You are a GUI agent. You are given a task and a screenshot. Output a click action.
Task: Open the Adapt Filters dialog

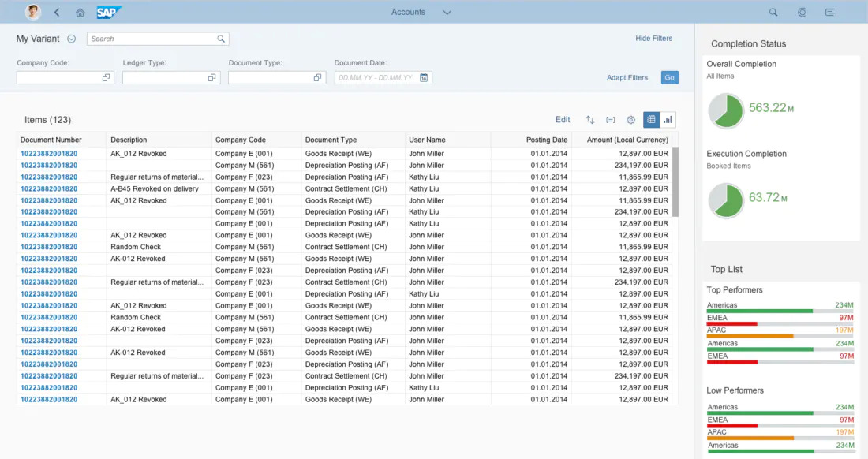627,77
